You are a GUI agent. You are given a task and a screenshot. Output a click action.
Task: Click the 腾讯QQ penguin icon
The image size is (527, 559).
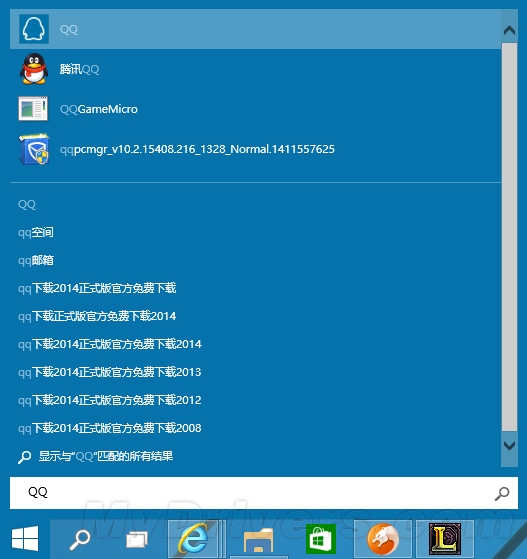[x=34, y=69]
